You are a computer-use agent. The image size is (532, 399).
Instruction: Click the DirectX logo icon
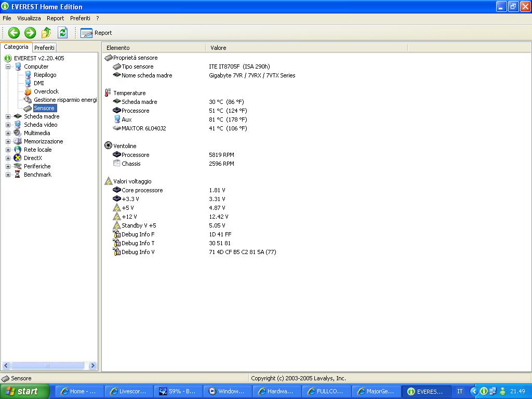pyautogui.click(x=18, y=158)
